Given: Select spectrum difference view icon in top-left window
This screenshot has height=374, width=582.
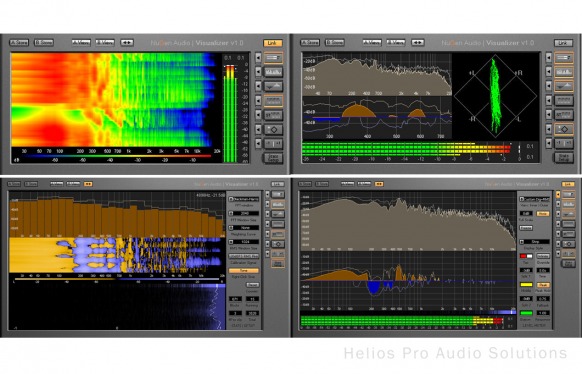Looking at the screenshot, I should pyautogui.click(x=273, y=86).
